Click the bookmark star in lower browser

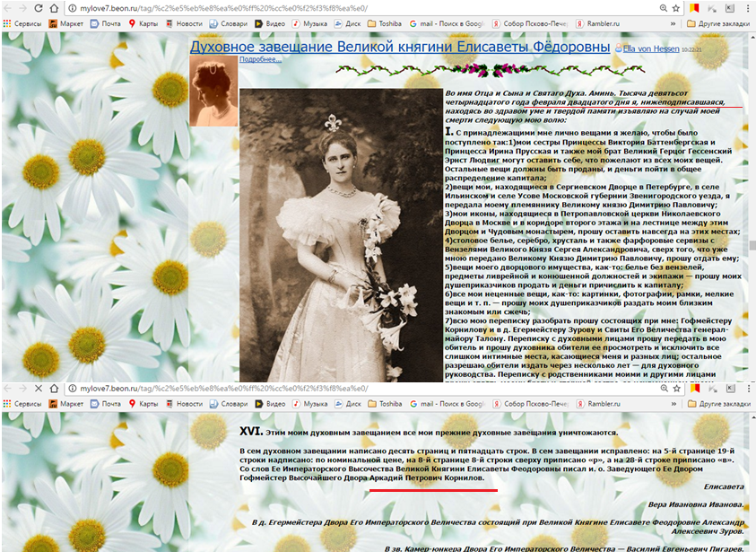pyautogui.click(x=676, y=388)
